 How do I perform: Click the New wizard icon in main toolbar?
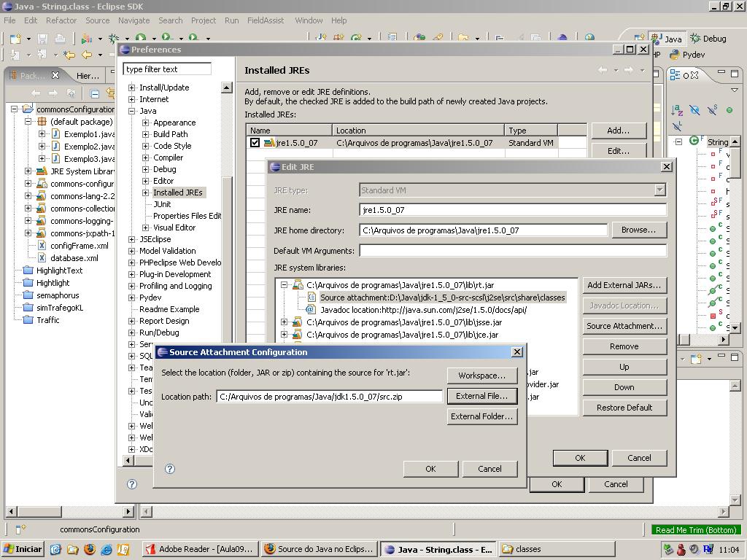coord(15,39)
